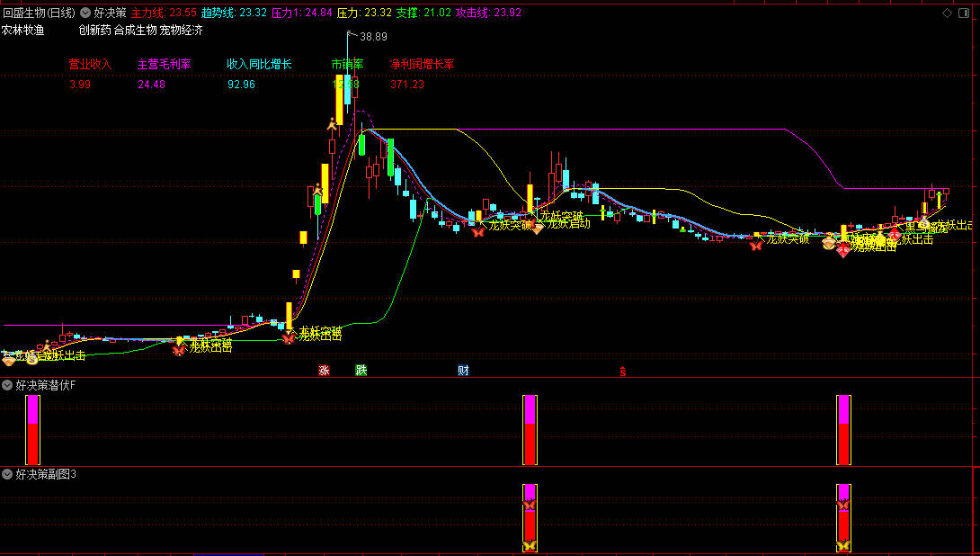Click the diamond icon next to 龙妖启动
The width and height of the screenshot is (980, 556).
(537, 229)
